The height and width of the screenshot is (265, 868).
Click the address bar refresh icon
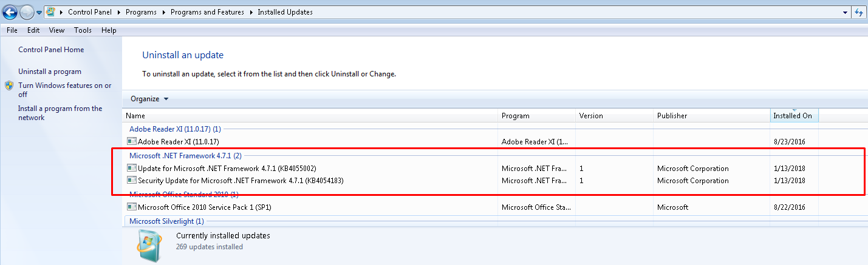tap(859, 12)
